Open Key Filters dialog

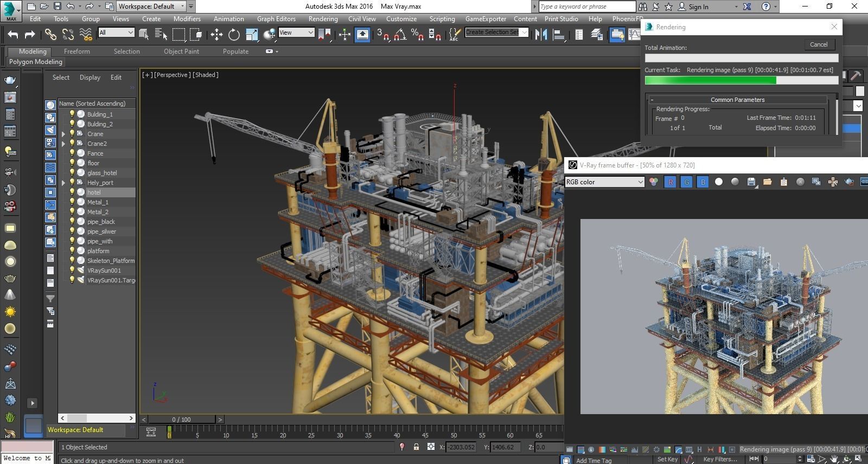(x=720, y=459)
